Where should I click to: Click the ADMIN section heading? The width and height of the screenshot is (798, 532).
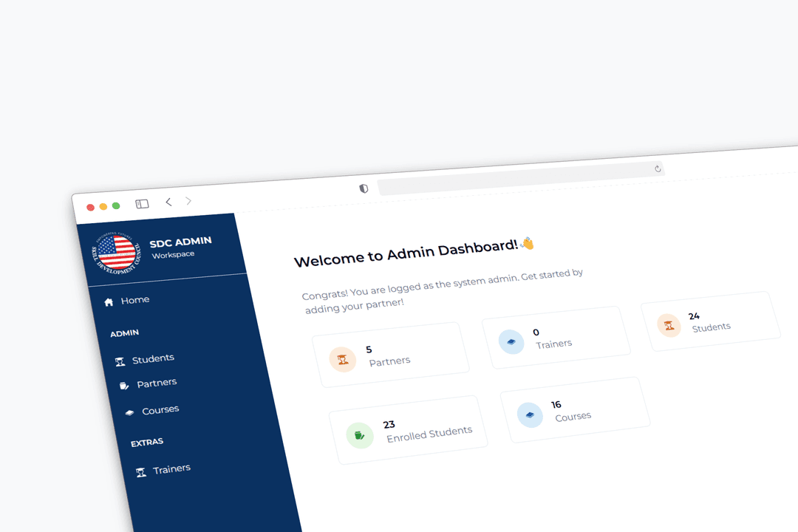[x=125, y=333]
